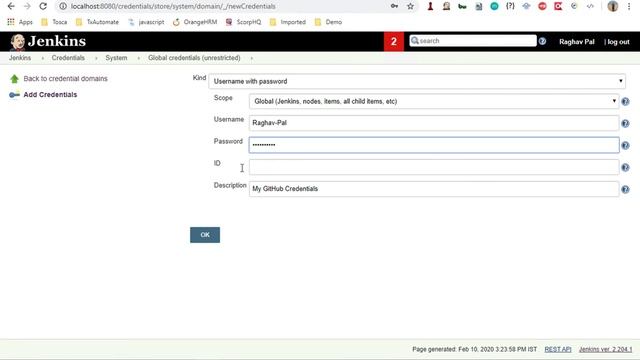
Task: Reload the page with the refresh icon
Action: point(43,7)
